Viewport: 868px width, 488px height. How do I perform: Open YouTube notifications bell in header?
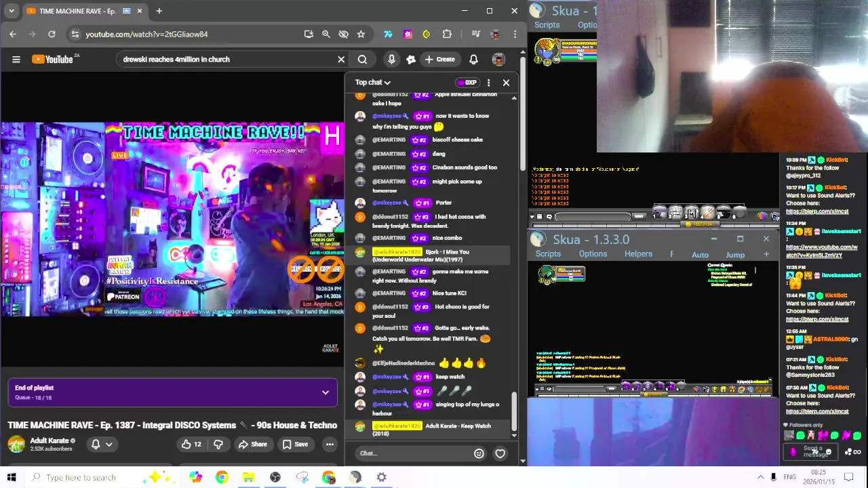click(473, 60)
